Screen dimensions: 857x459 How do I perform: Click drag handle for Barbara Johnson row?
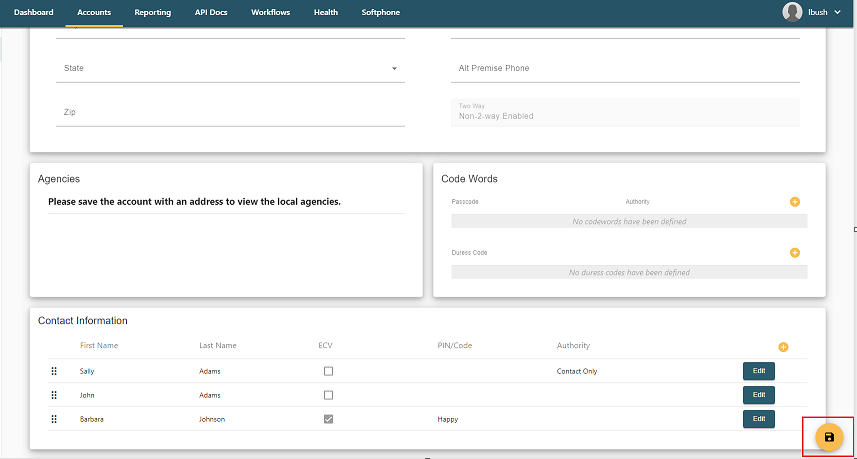(54, 419)
